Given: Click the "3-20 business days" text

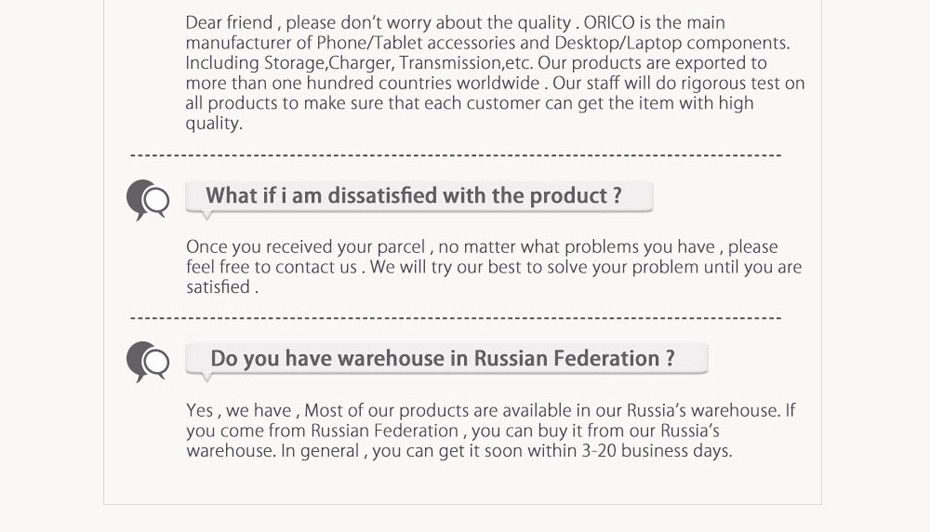Looking at the screenshot, I should [x=656, y=451].
